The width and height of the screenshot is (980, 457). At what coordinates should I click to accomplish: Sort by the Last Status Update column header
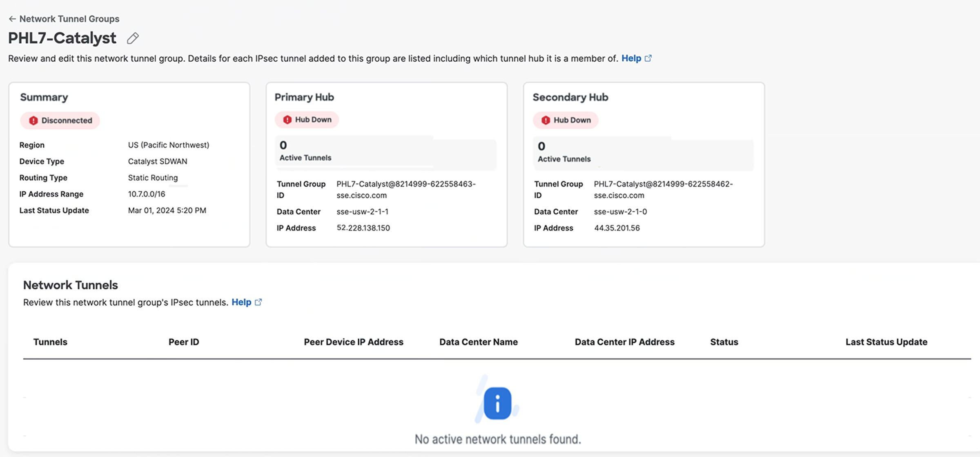pos(886,342)
